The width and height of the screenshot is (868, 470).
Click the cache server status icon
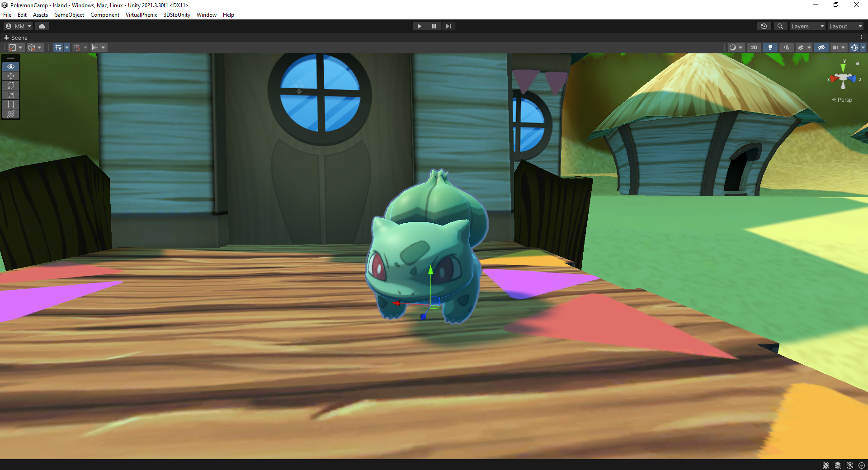click(x=838, y=465)
